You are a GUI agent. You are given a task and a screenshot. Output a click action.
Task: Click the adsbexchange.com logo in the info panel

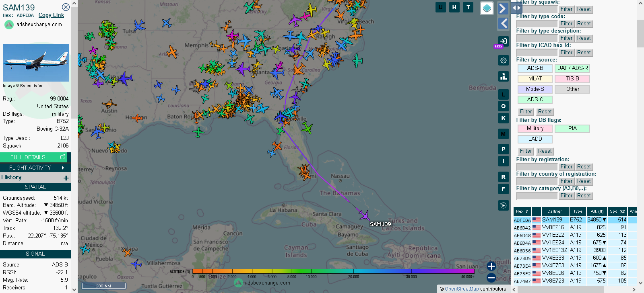(33, 25)
